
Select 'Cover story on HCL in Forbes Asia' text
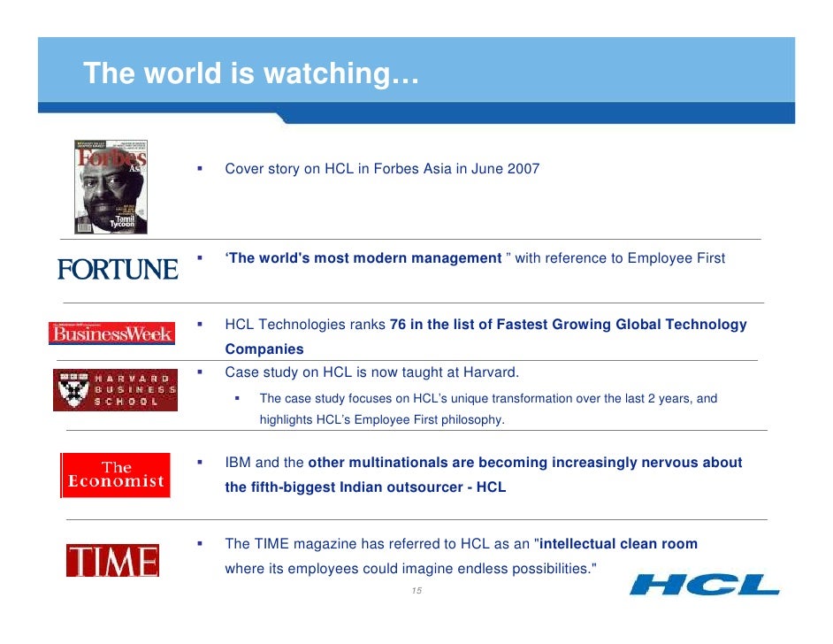(339, 169)
